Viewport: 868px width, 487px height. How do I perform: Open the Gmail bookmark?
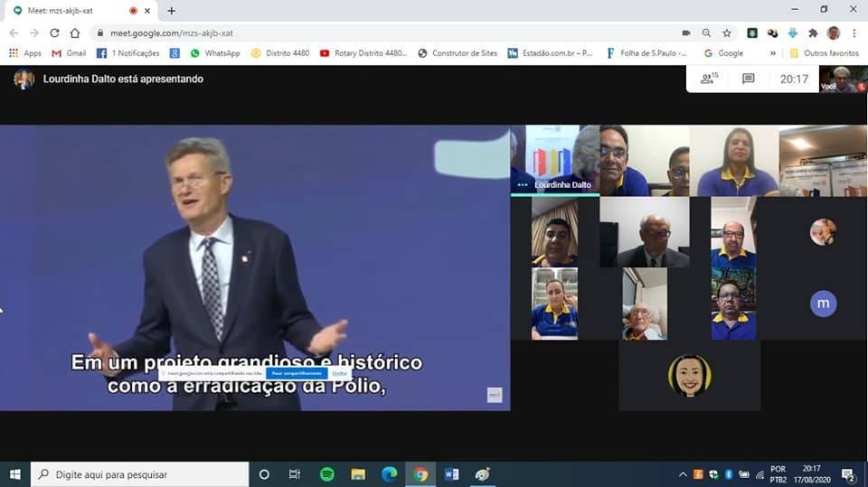pos(69,53)
